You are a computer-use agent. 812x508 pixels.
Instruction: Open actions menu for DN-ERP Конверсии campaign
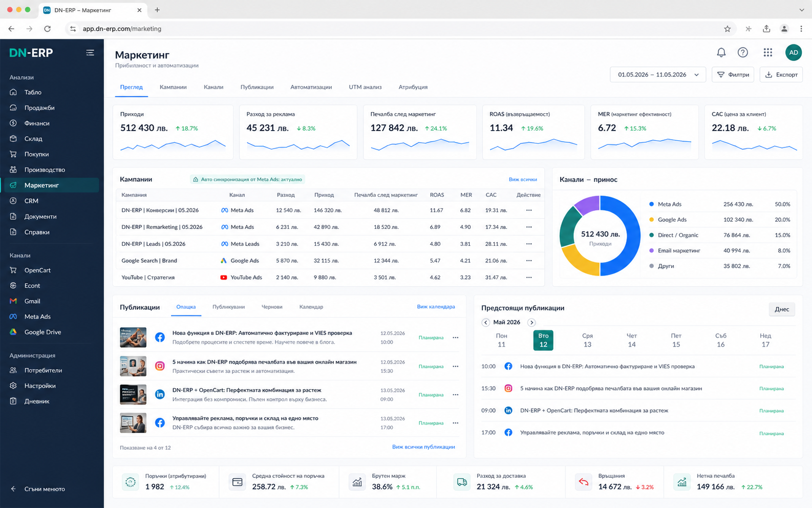click(x=529, y=210)
